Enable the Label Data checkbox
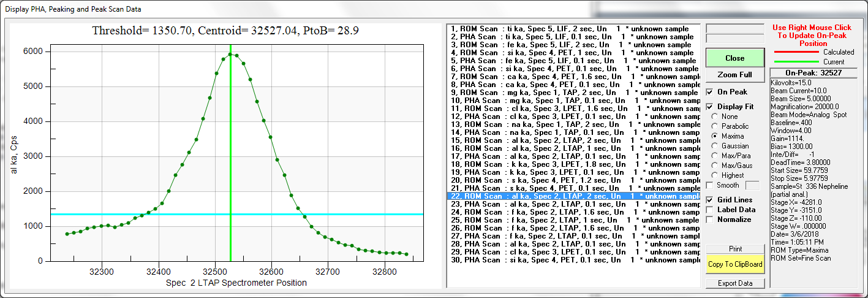The image size is (868, 298). [x=710, y=210]
